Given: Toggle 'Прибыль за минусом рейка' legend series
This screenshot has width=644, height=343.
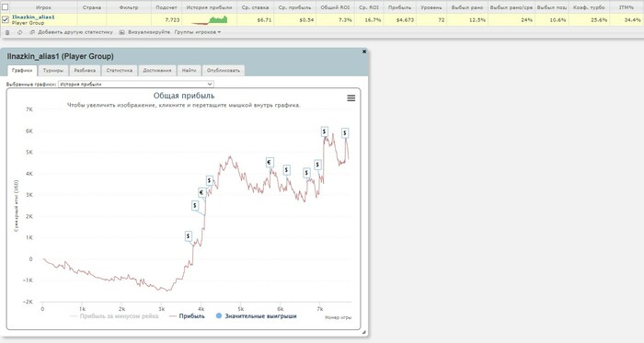Looking at the screenshot, I should (x=114, y=316).
